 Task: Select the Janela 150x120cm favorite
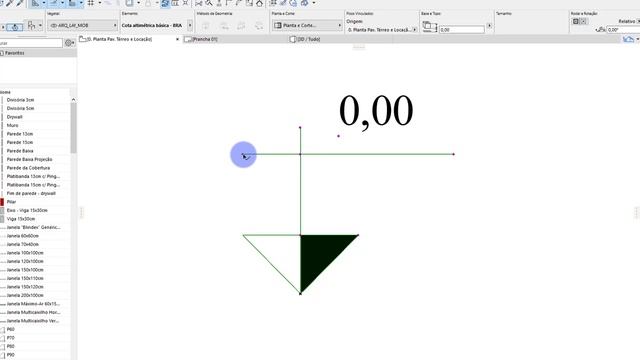[25, 287]
